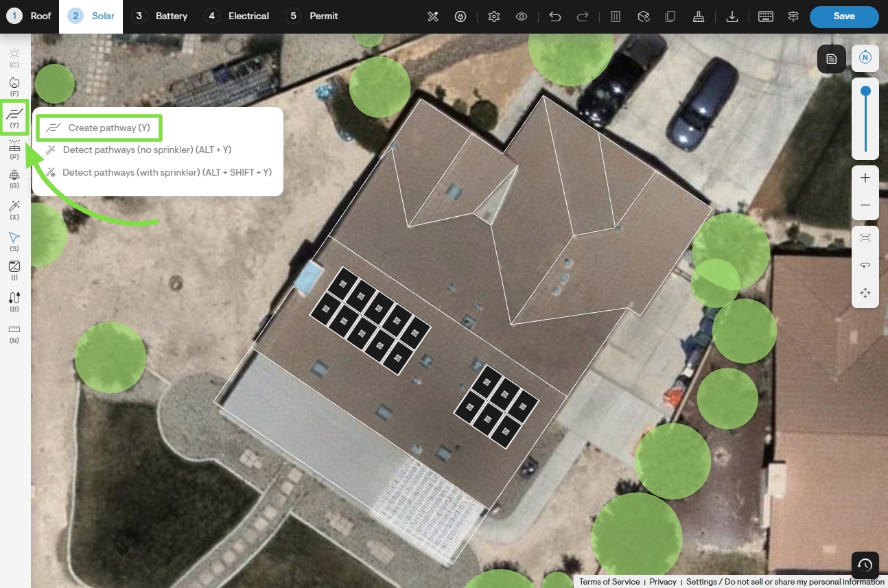Open the pathway tool (Y)
This screenshot has width=888, height=588.
14,117
